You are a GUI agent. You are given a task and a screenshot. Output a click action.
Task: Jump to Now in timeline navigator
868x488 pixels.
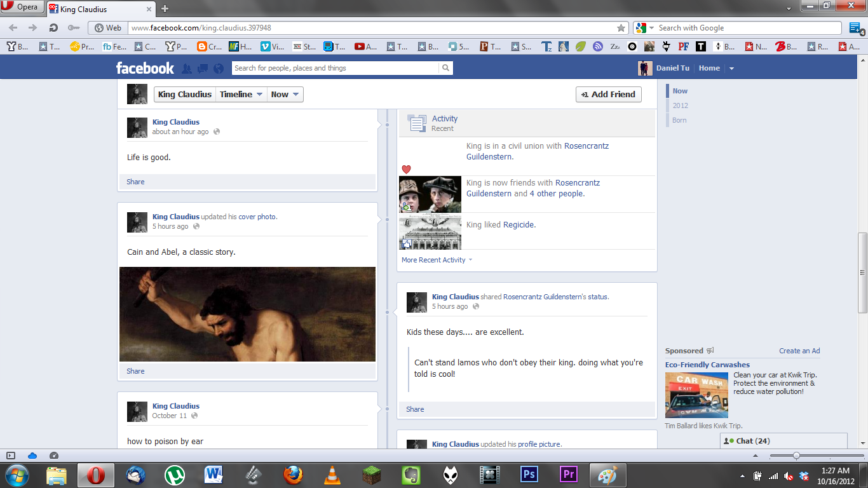pos(680,91)
